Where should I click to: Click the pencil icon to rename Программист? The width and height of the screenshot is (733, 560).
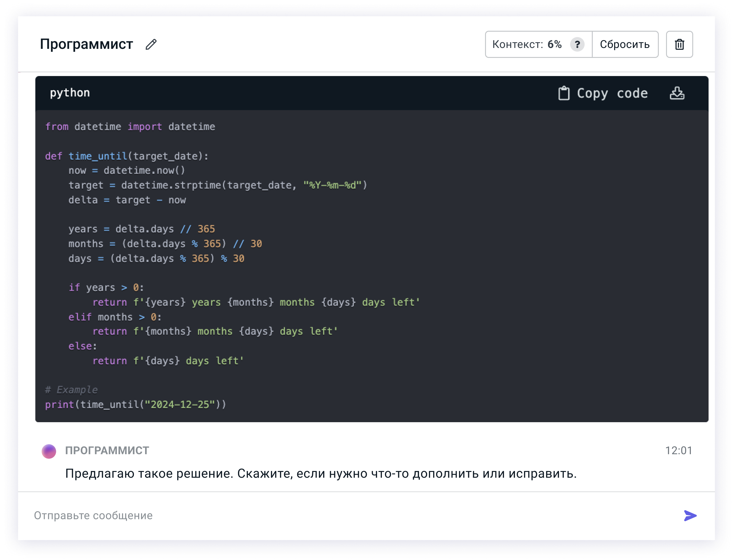tap(151, 44)
